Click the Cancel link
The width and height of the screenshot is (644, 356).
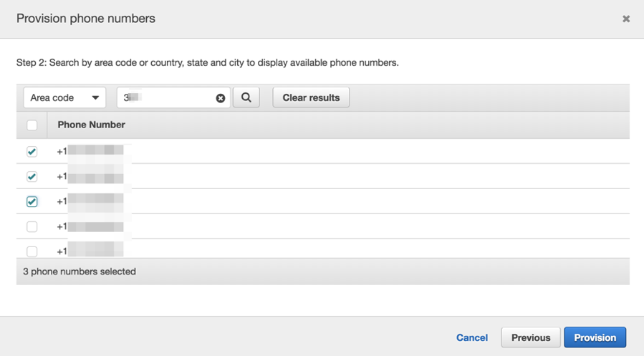pos(472,337)
